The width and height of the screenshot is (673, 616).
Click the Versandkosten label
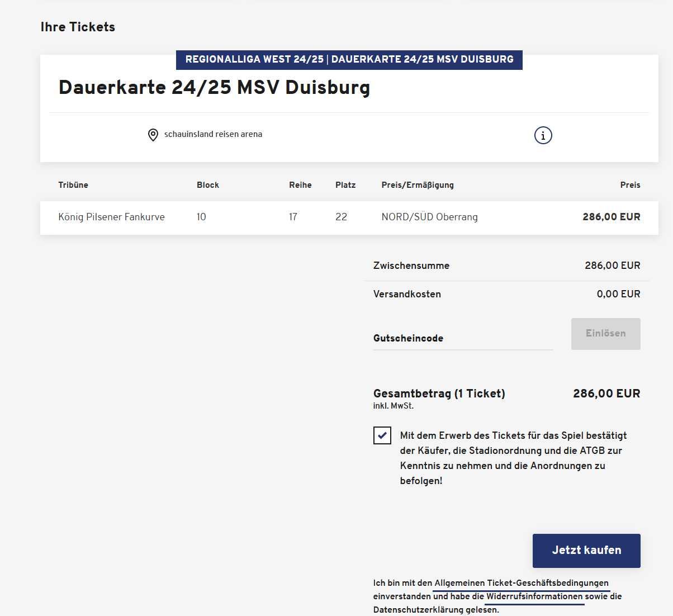407,294
